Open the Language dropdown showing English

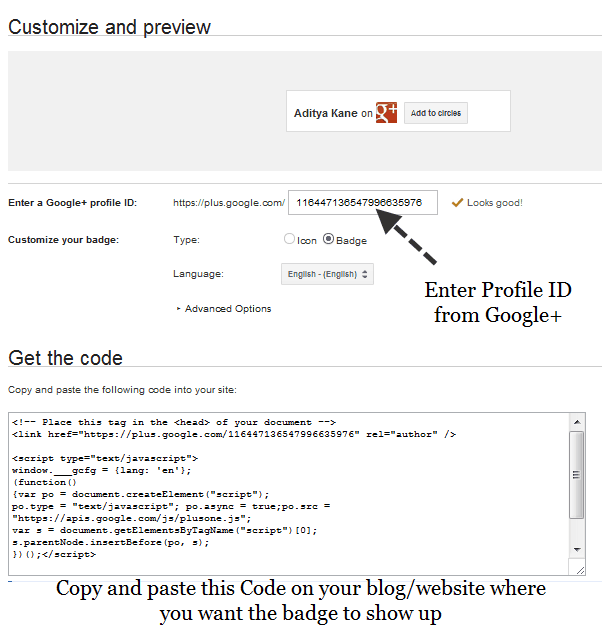(327, 273)
